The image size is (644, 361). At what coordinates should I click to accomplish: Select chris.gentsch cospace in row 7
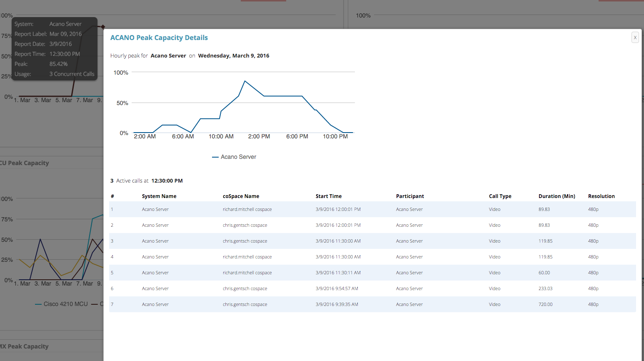click(x=245, y=304)
